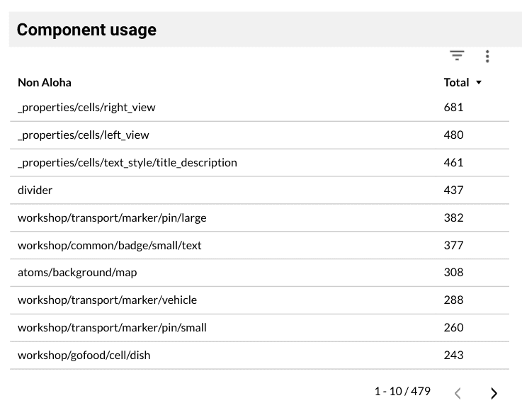Click the atoms/background/map row
This screenshot has width=522, height=420.
77,272
